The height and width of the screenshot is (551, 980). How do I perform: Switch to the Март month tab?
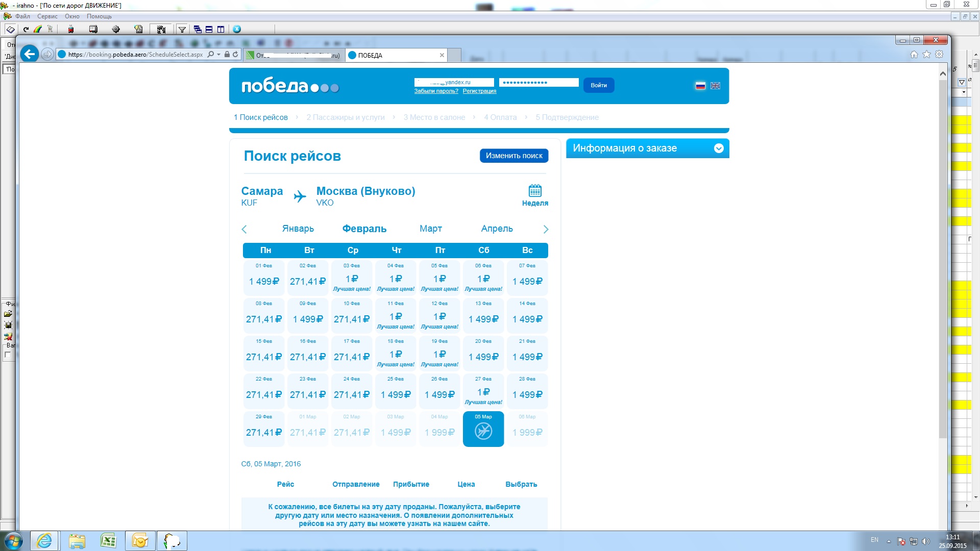tap(431, 229)
